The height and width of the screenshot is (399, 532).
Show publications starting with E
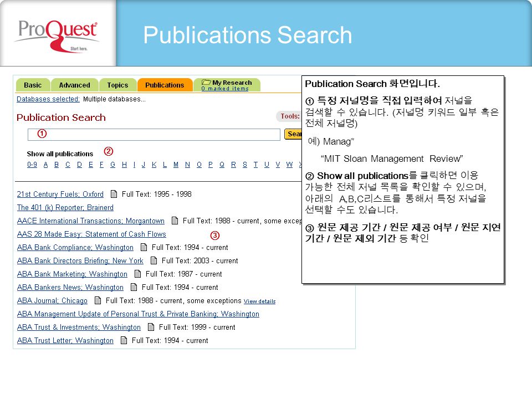(x=90, y=165)
